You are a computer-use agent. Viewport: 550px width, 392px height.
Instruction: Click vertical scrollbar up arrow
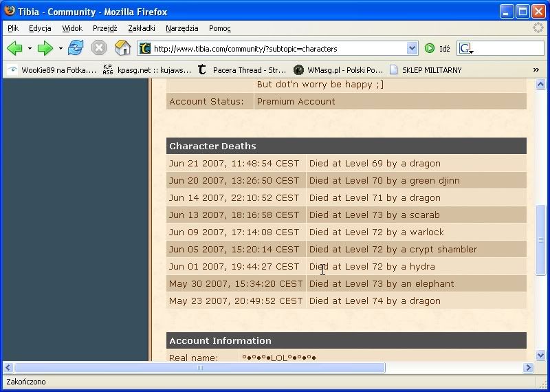click(540, 84)
